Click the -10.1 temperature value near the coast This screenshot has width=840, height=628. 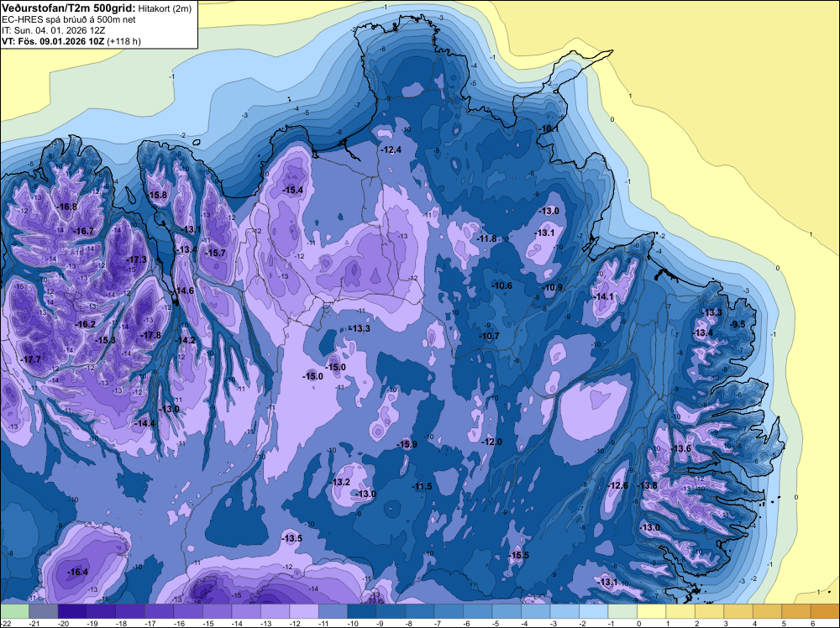[x=549, y=128]
